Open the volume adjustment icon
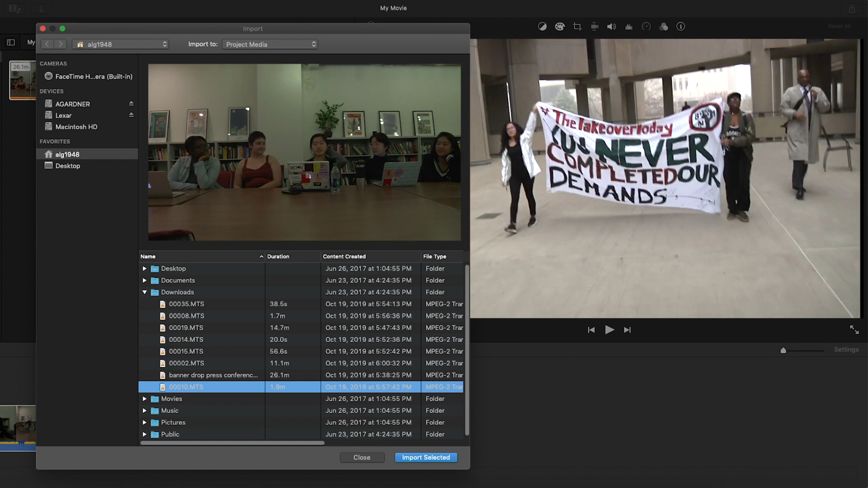The height and width of the screenshot is (488, 868). tap(611, 26)
